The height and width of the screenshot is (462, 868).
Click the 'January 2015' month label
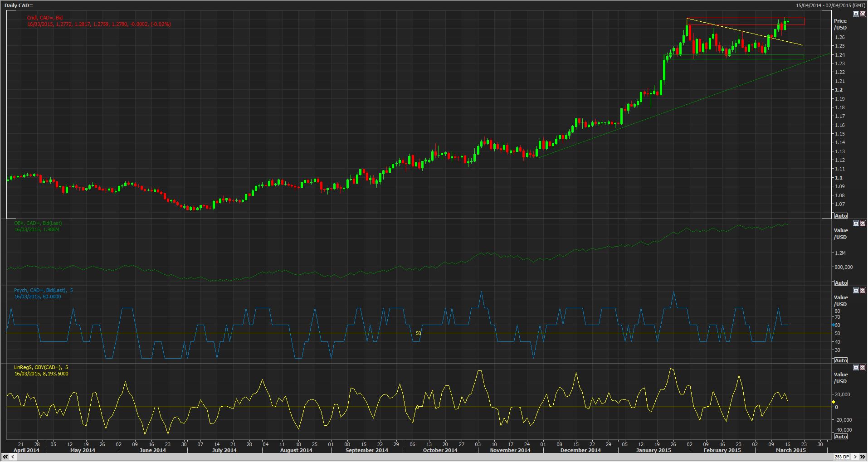click(x=653, y=450)
